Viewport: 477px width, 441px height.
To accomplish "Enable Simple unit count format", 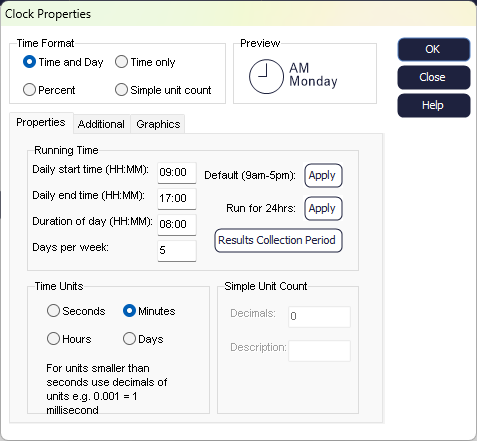I will click(x=121, y=90).
